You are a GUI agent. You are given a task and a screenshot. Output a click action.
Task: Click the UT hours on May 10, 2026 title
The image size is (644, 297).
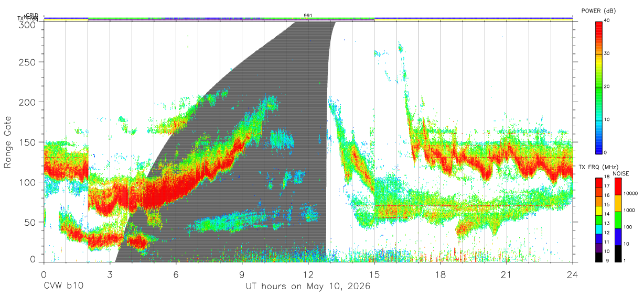coord(308,287)
